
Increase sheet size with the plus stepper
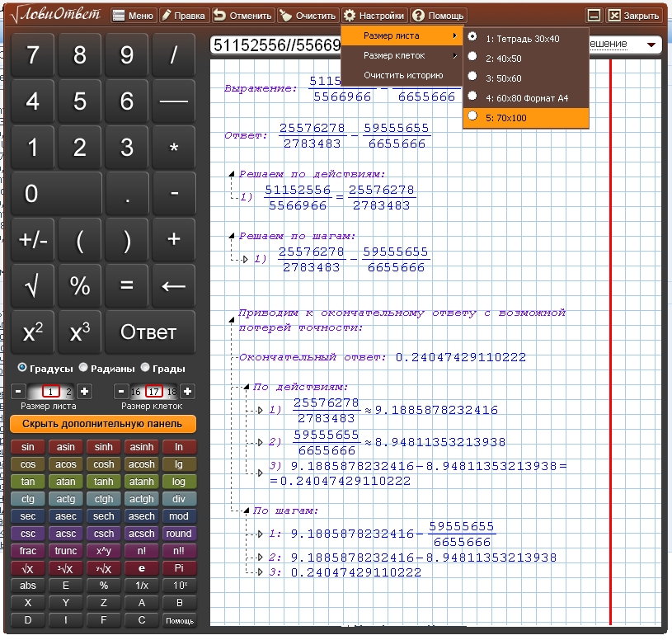point(85,392)
